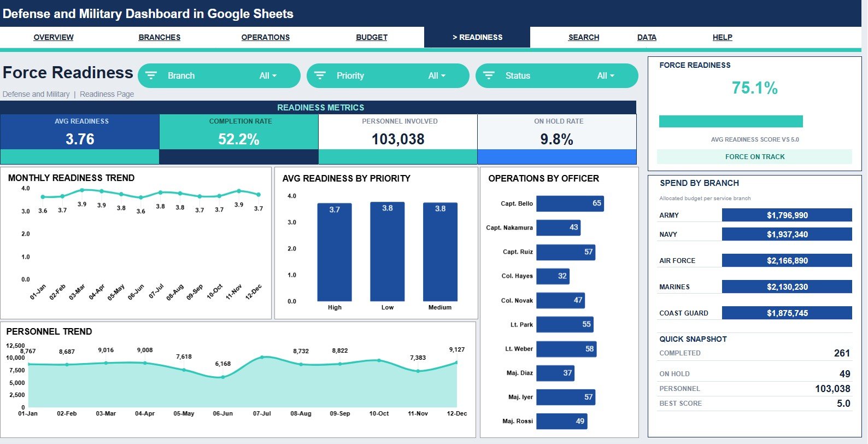Click the 07-Jul point in Personnel Trend
The width and height of the screenshot is (868, 444).
point(262,357)
